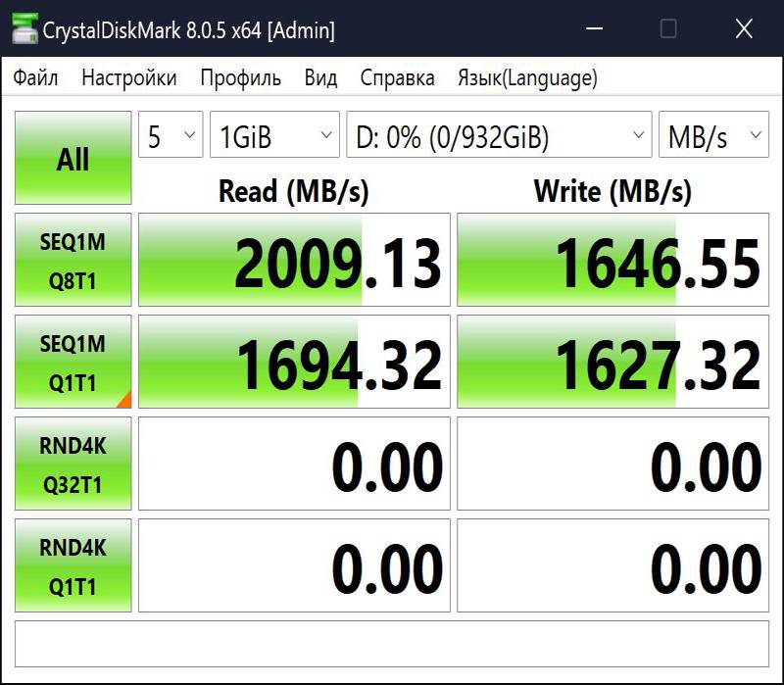Screen dimensions: 784x685
Task: Launch the RND4K Q32T1 benchmark
Action: tap(73, 464)
